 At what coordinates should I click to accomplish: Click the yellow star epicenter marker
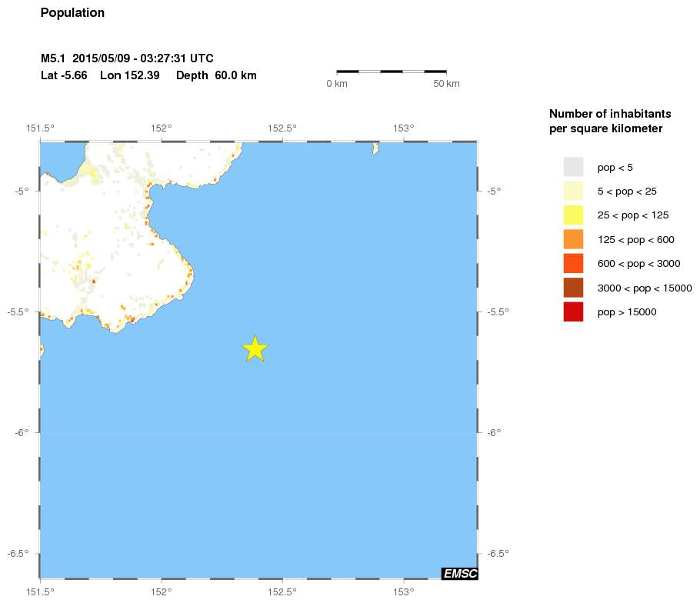coord(255,348)
